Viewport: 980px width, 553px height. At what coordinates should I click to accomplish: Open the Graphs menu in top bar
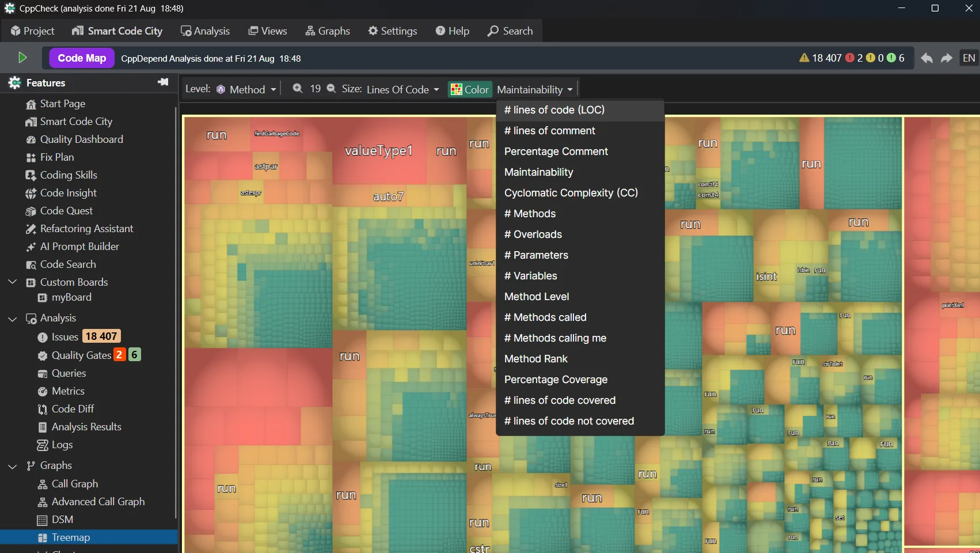tap(328, 31)
